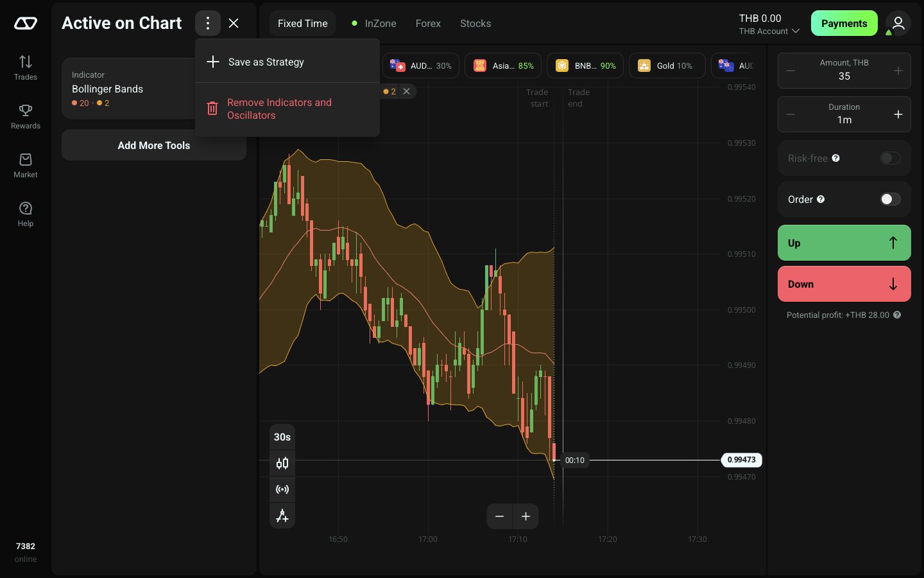Select the candlestick chart type icon
The image size is (924, 578).
[x=282, y=463]
